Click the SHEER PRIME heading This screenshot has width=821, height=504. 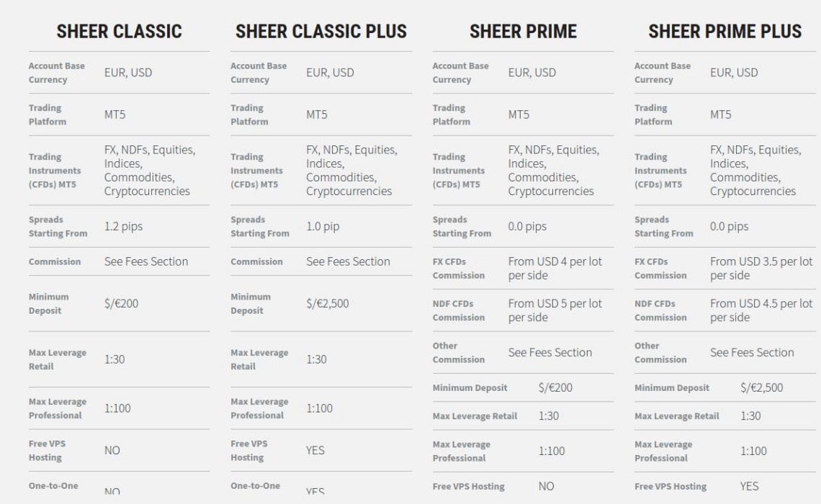[523, 32]
